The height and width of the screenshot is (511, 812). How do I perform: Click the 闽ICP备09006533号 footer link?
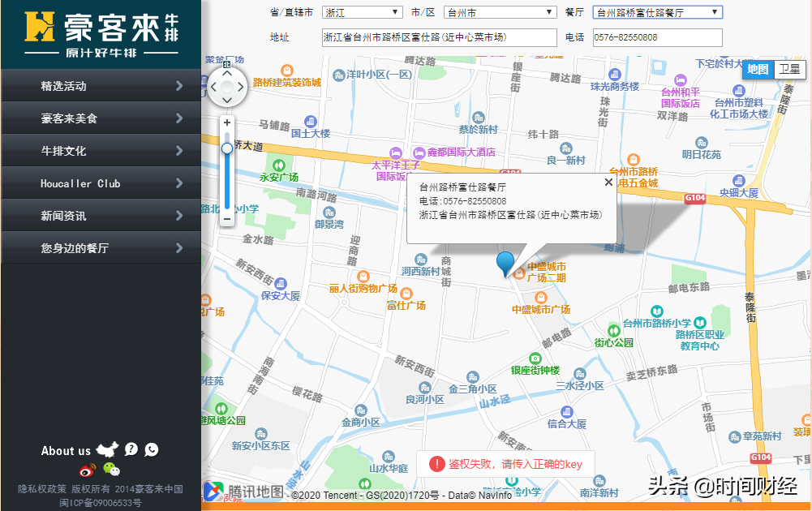[101, 503]
